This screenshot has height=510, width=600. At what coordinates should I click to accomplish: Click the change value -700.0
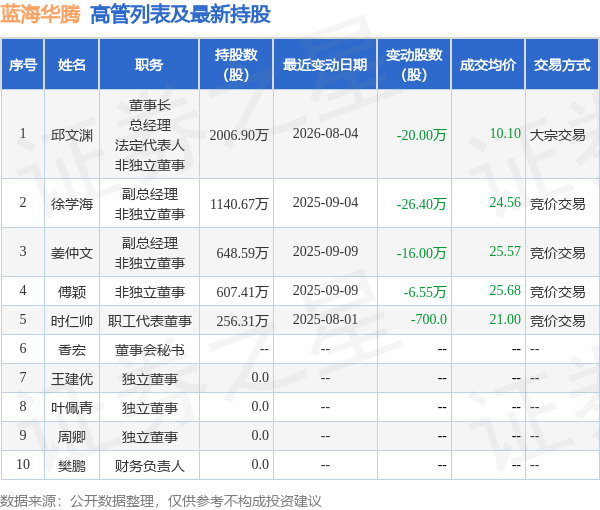429,319
